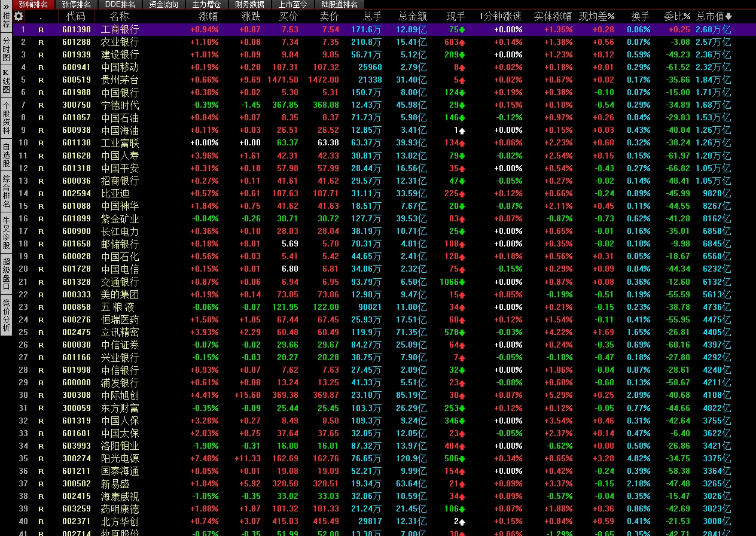This screenshot has width=756, height=536.
Task: Click the R margin marker in 宁德时代 row
Action: (41, 105)
